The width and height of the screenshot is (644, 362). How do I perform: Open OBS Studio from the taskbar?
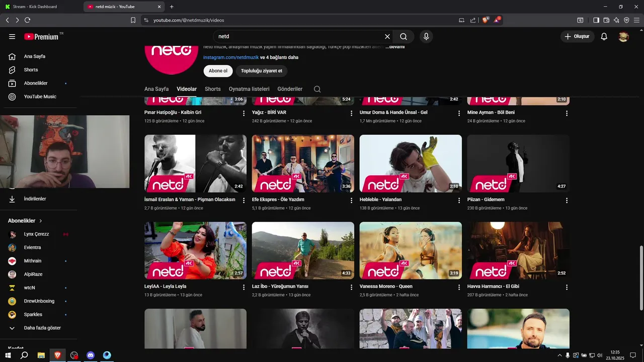coord(74,355)
